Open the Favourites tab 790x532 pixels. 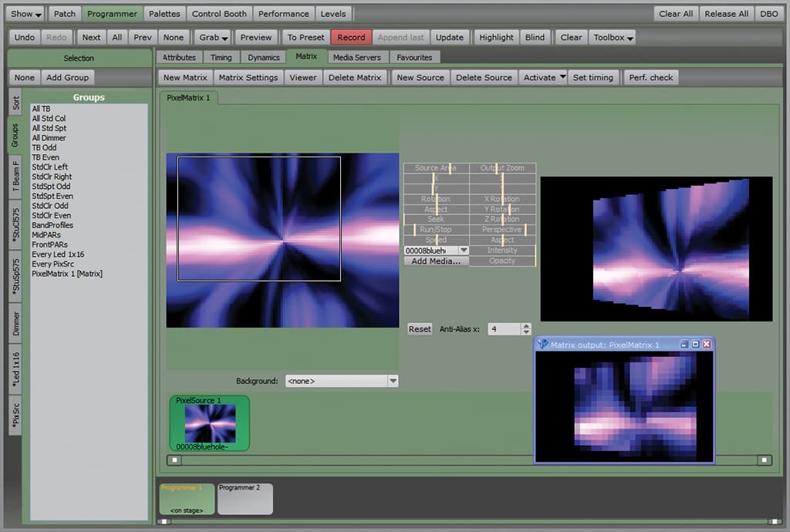[x=414, y=57]
